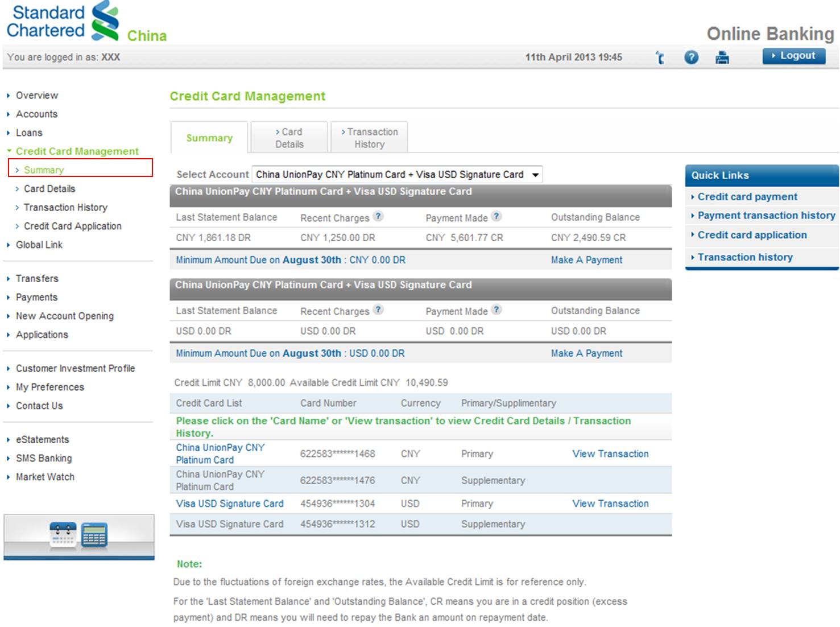The width and height of the screenshot is (840, 627).
Task: View Transaction for card ending 1468
Action: [610, 453]
